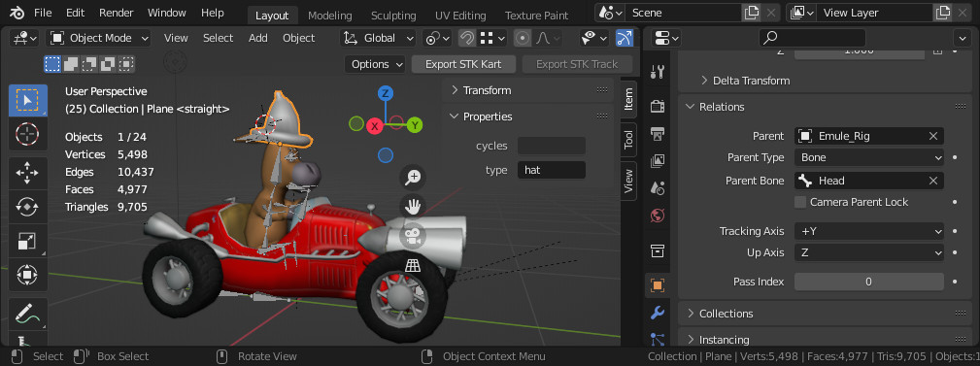
Task: Open the Render menu
Action: click(x=116, y=13)
